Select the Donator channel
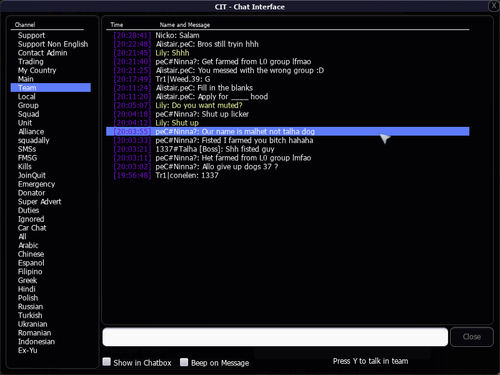The image size is (500, 375). pos(32,193)
